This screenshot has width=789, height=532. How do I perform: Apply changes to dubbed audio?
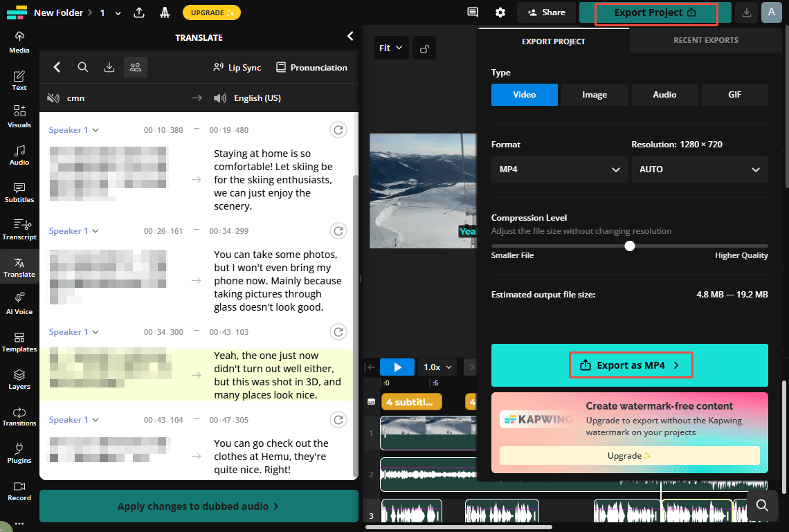pyautogui.click(x=199, y=506)
